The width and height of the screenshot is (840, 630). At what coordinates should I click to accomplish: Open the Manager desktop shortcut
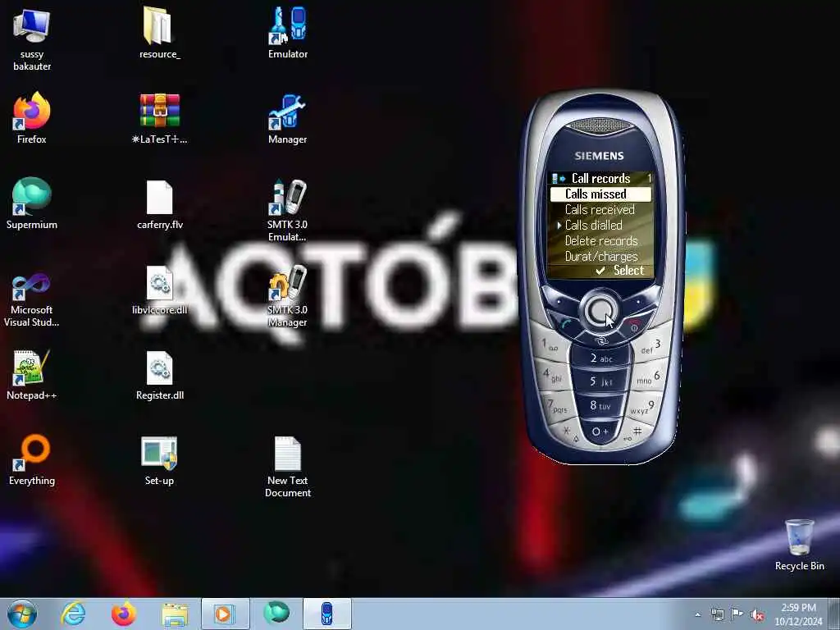(x=288, y=118)
